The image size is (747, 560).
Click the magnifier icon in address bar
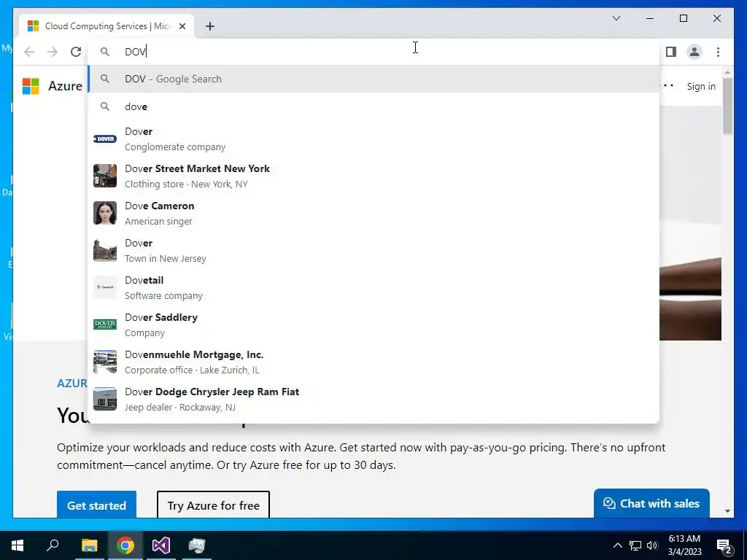tap(105, 52)
